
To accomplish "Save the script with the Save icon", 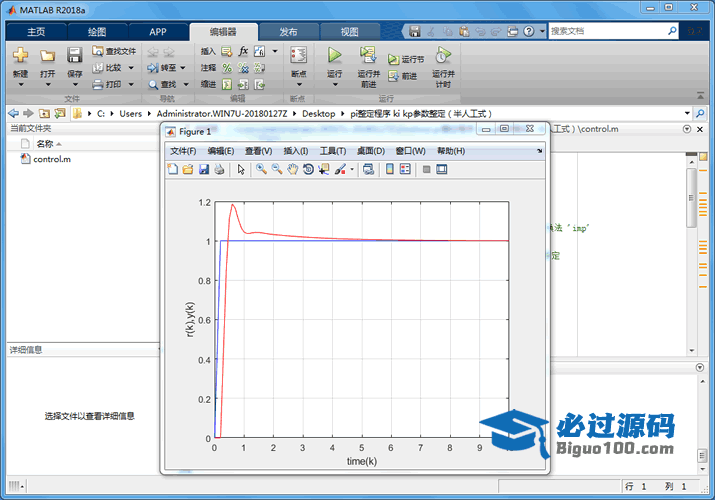I will [74, 56].
